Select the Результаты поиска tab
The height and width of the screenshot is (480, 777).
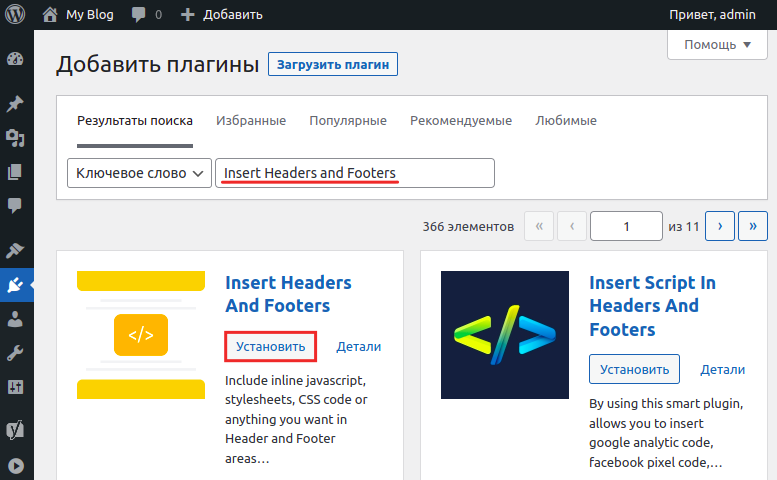tap(135, 120)
